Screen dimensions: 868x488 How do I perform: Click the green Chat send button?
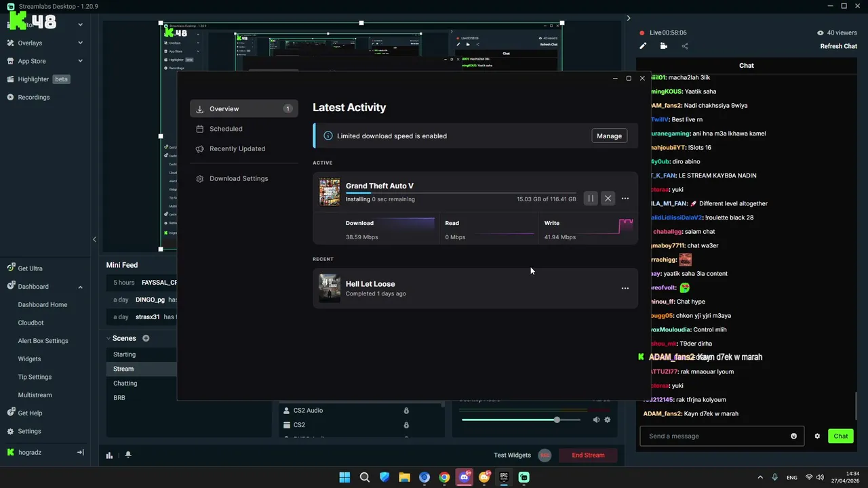pyautogui.click(x=841, y=436)
